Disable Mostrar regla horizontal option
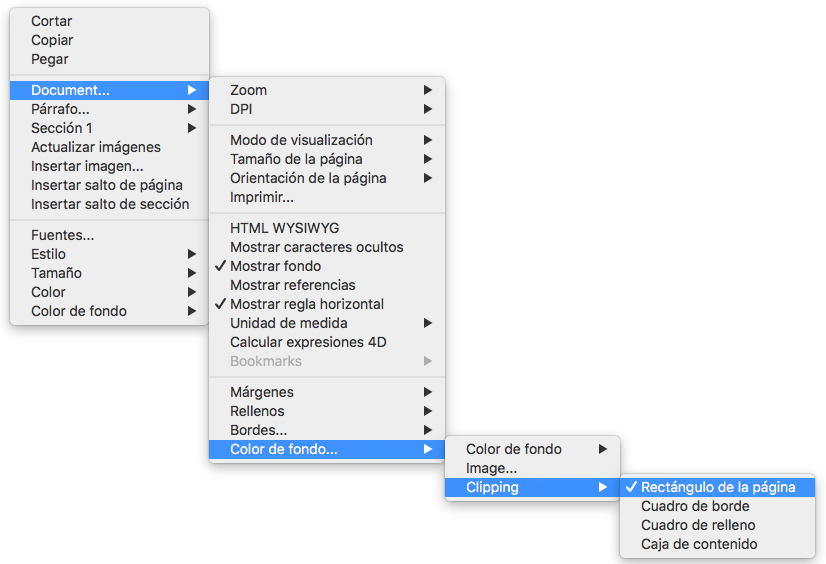826x564 pixels. [x=306, y=304]
